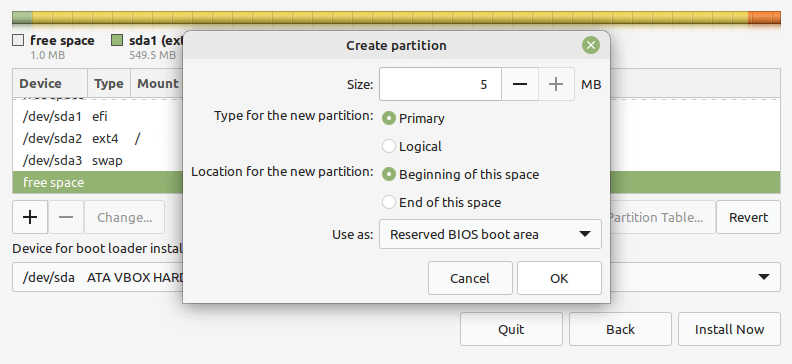This screenshot has height=364, width=792.
Task: Select the highlighted free space row
Action: (x=97, y=182)
